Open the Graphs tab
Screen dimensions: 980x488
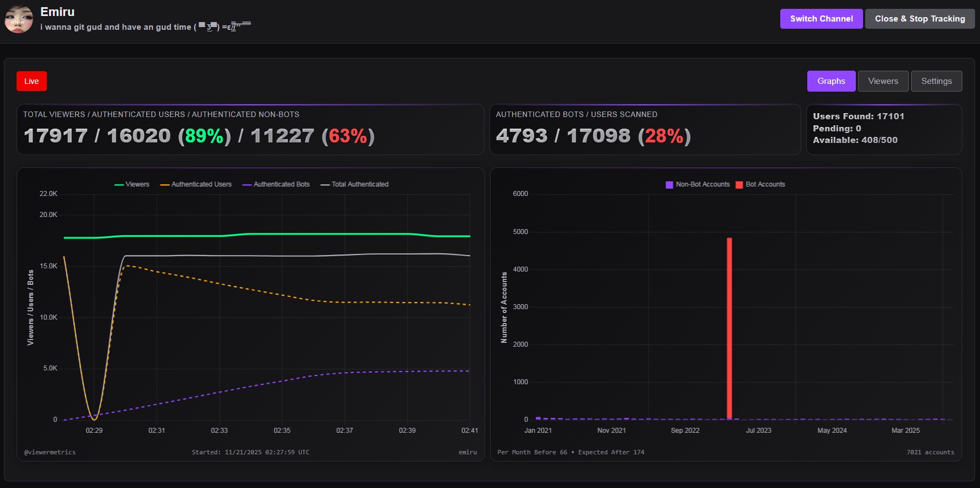click(831, 81)
